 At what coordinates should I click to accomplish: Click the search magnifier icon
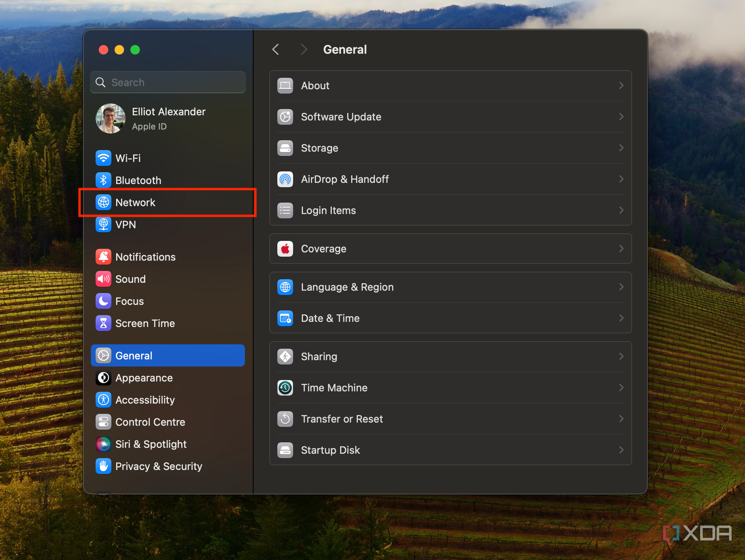point(101,82)
